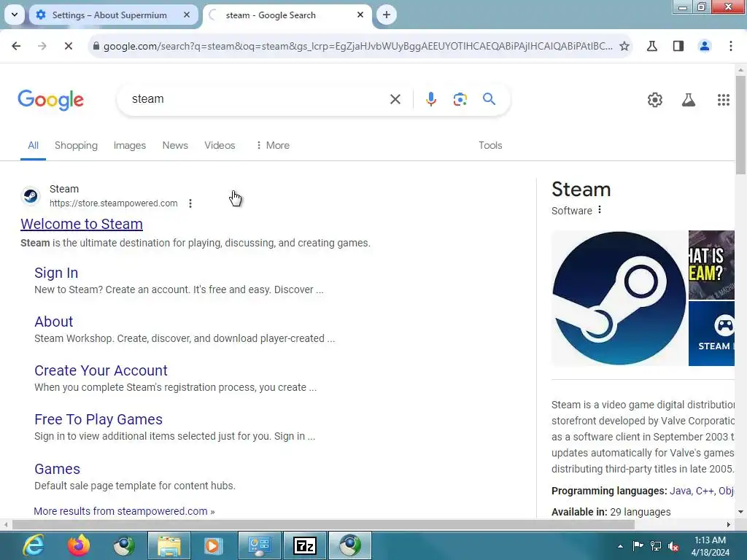Open the Action Center flag tray icon
747x560 pixels.
[x=638, y=545]
